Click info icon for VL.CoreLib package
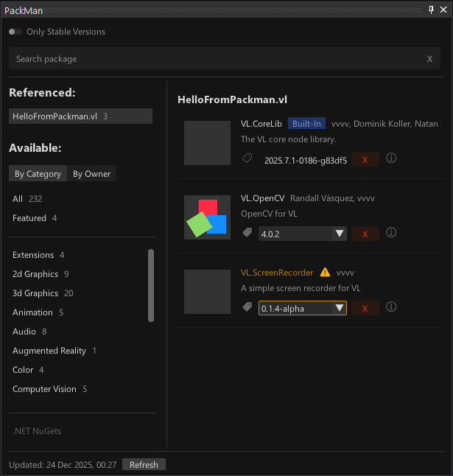The image size is (453, 476). [x=391, y=158]
